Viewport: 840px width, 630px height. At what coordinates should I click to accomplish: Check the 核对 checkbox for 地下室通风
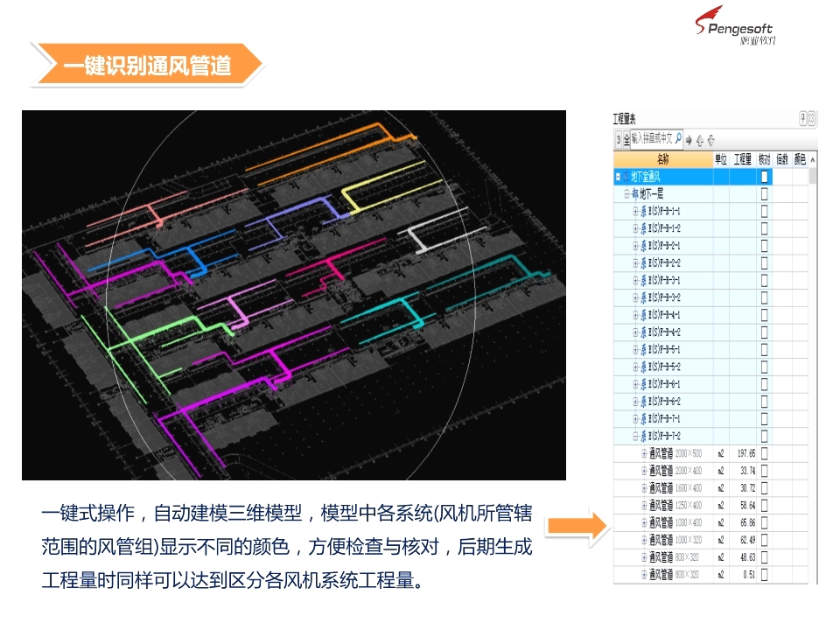(765, 175)
